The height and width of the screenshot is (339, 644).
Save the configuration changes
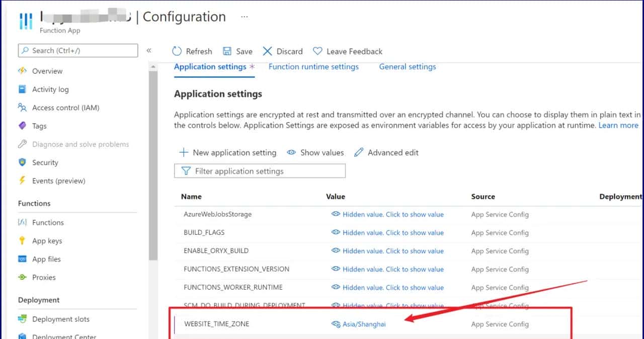coord(237,51)
